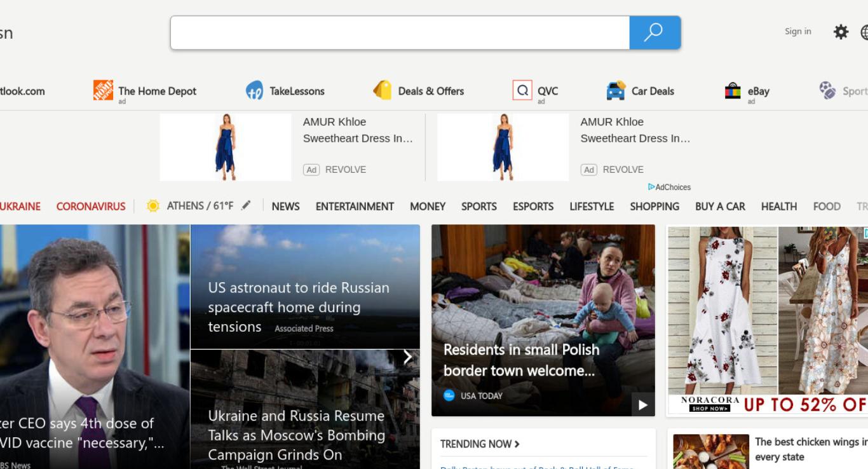Open the Sports soccer ball icon
This screenshot has height=469, width=868.
827,90
